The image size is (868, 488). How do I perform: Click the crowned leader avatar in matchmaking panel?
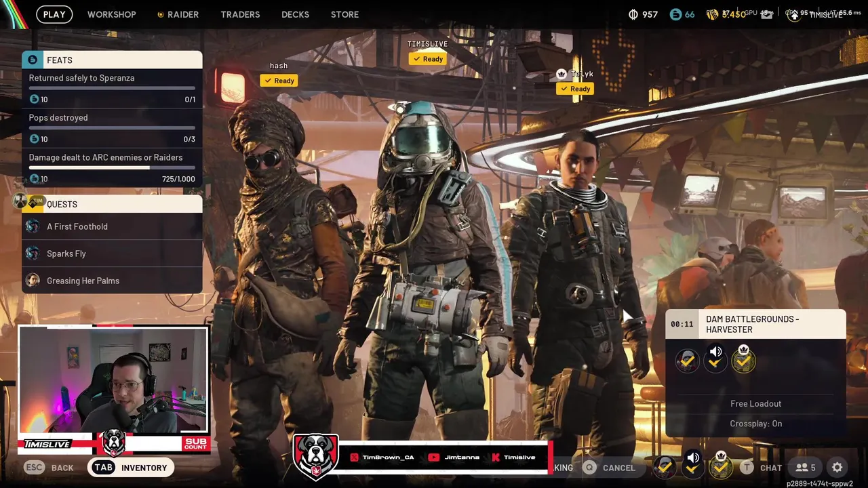(743, 359)
